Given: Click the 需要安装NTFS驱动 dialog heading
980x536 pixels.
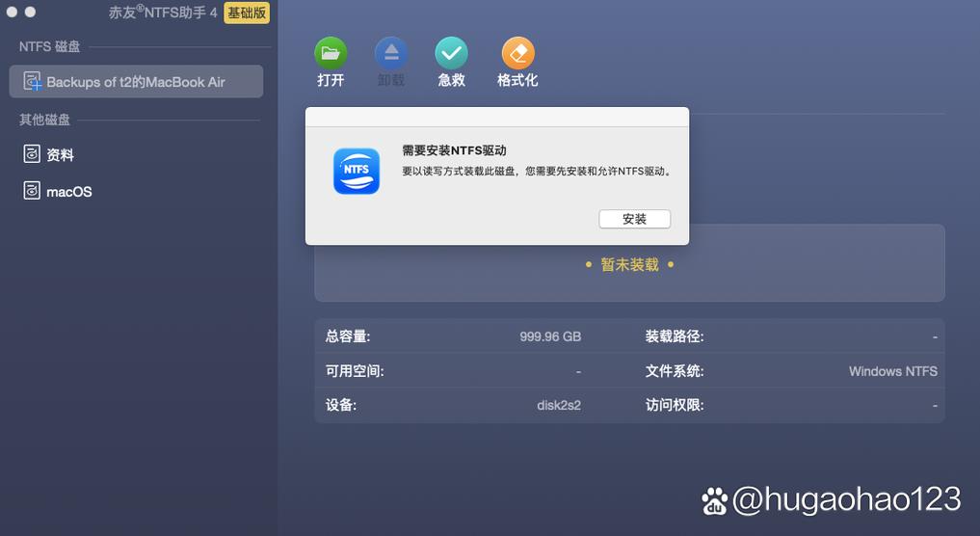Looking at the screenshot, I should pos(454,150).
